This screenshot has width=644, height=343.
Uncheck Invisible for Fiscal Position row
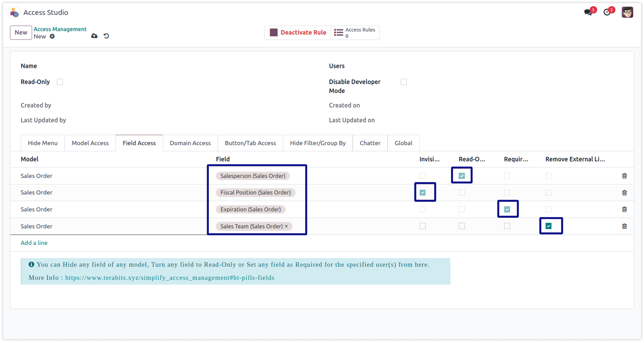coord(422,193)
